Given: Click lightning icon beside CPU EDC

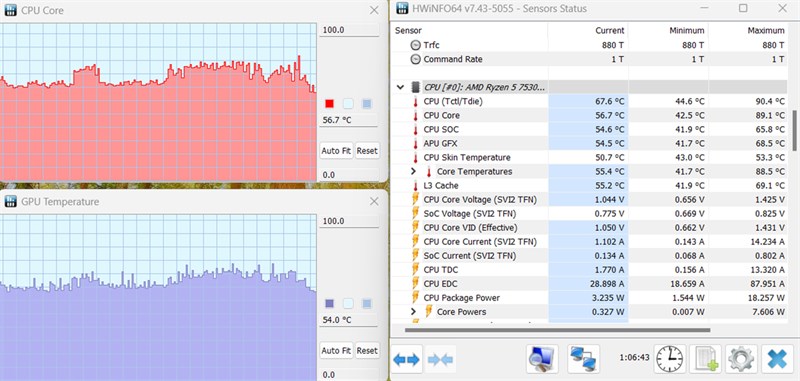Looking at the screenshot, I should [416, 284].
